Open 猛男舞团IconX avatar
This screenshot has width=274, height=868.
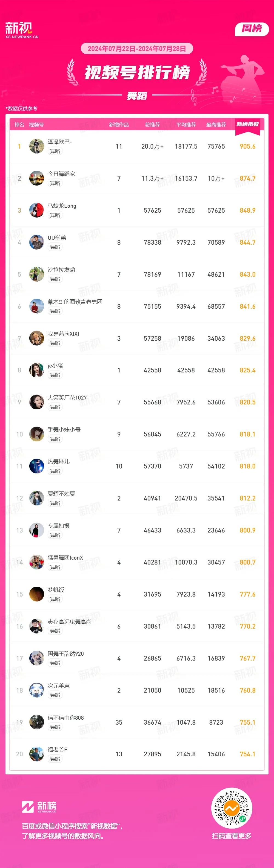(x=36, y=562)
